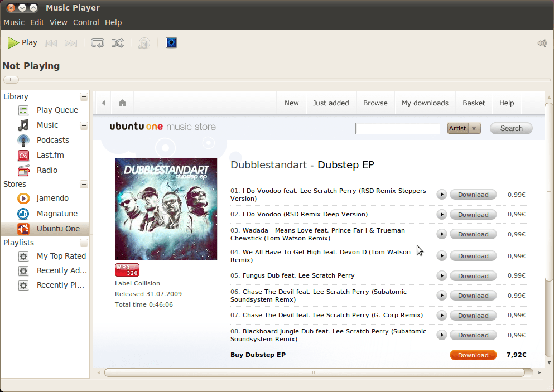
Task: Go back using store back arrow
Action: tap(104, 103)
